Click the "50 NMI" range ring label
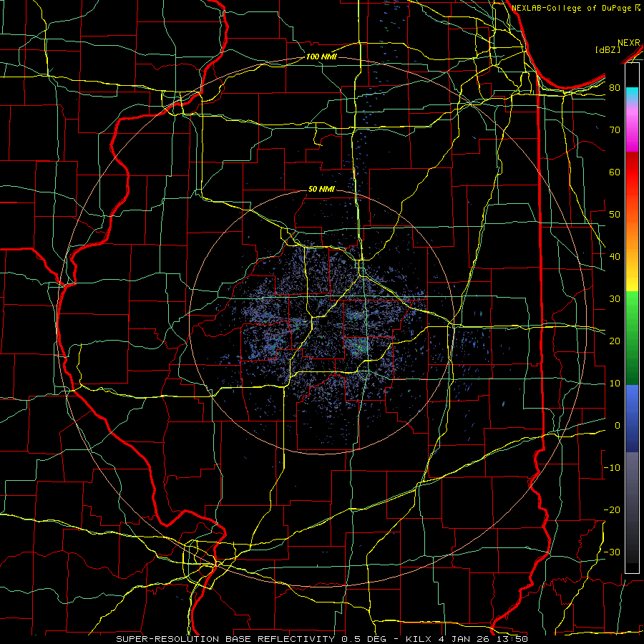 (321, 189)
